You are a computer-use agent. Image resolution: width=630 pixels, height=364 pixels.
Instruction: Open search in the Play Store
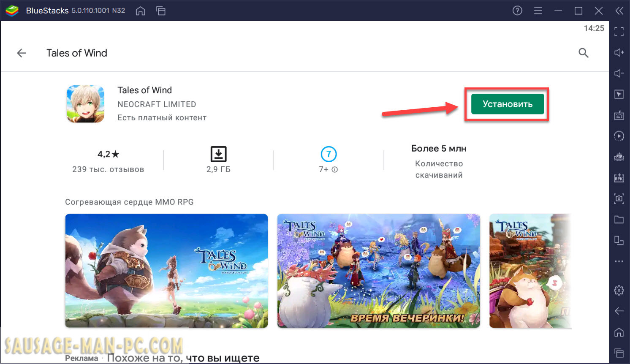point(583,53)
